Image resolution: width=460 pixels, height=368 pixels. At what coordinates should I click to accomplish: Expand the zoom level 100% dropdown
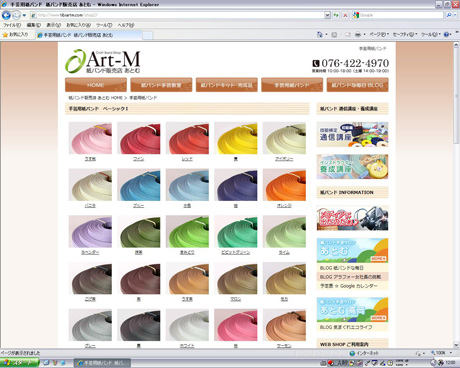[x=441, y=353]
